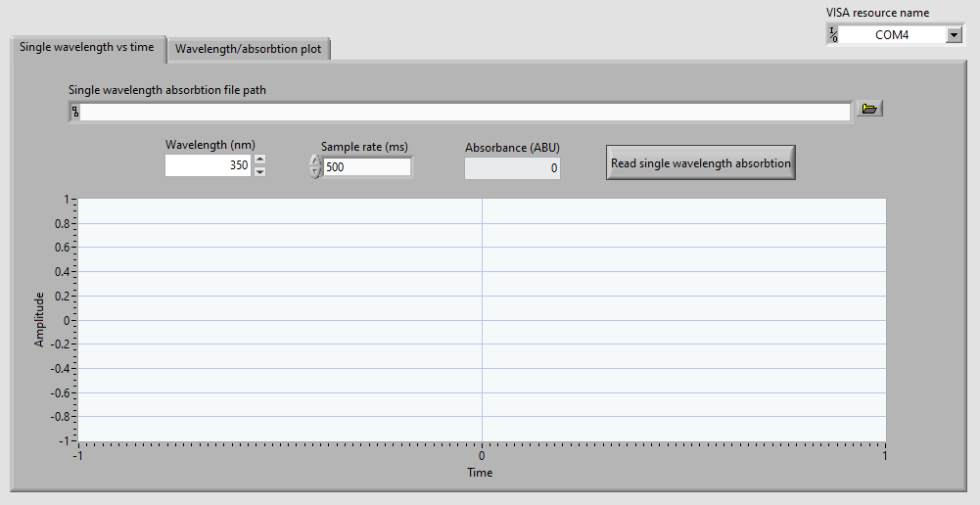The width and height of the screenshot is (980, 505).
Task: Click Single wavelength absorbtion file path label
Action: [167, 90]
